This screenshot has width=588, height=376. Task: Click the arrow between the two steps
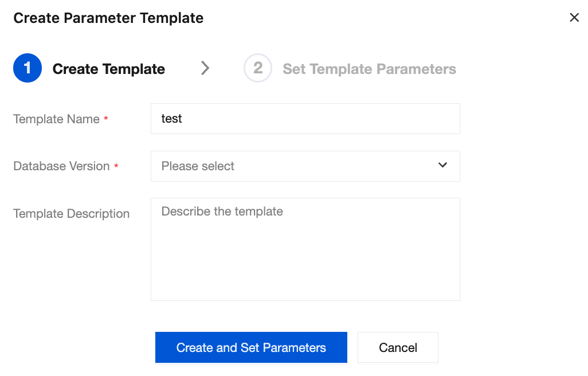tap(205, 69)
